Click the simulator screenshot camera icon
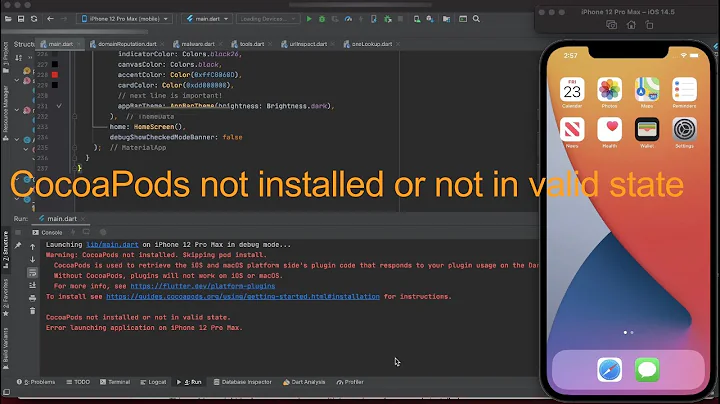The width and height of the screenshot is (720, 404). 611,25
